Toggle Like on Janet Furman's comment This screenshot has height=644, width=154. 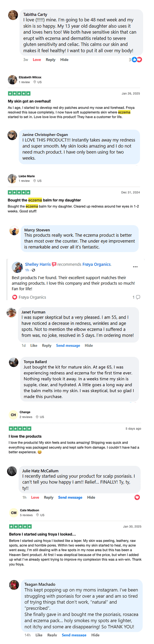34,346
